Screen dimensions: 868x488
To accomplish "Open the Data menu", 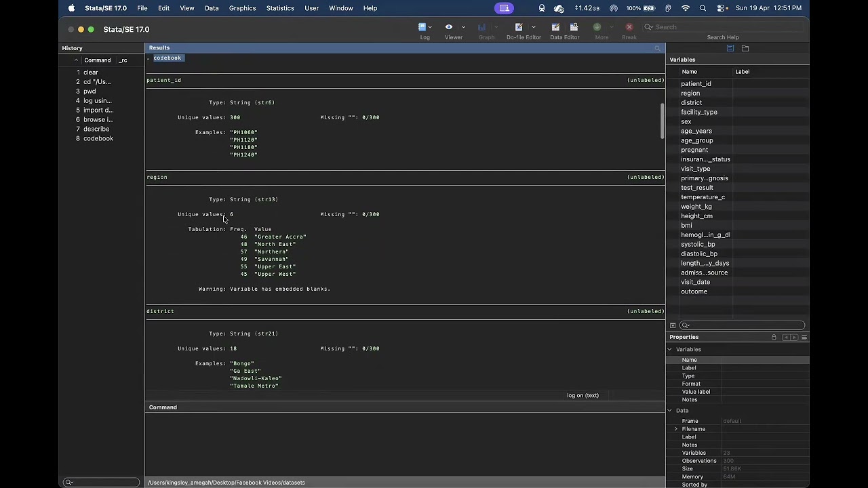I will point(212,8).
